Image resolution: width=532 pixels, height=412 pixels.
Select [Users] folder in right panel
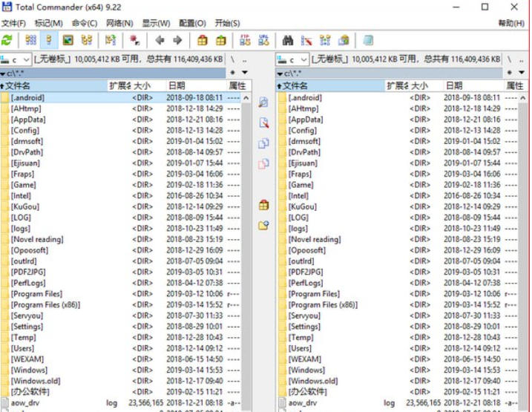pos(398,348)
